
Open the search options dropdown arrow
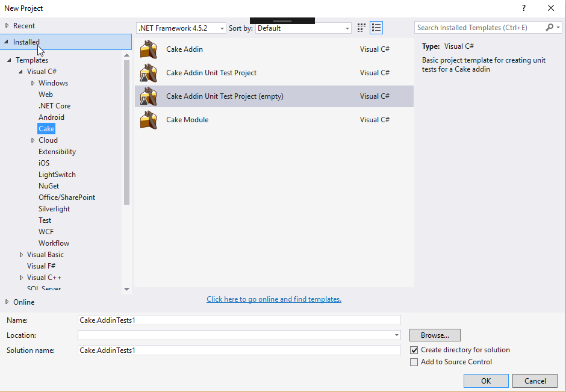pos(558,28)
